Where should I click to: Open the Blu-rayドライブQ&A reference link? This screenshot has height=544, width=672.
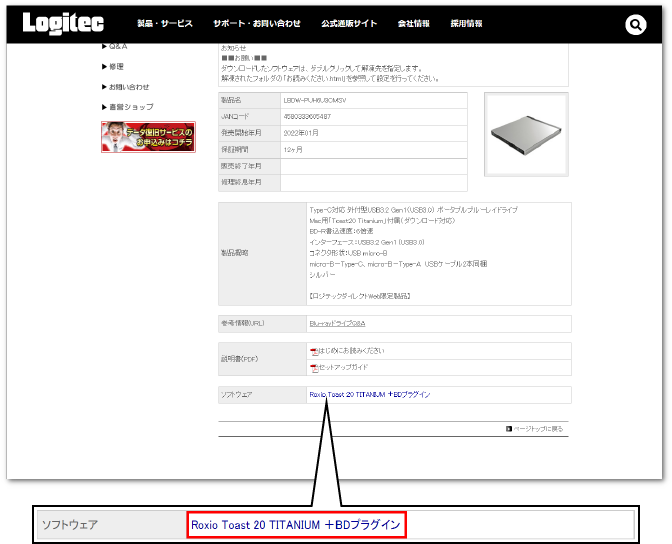[x=337, y=324]
